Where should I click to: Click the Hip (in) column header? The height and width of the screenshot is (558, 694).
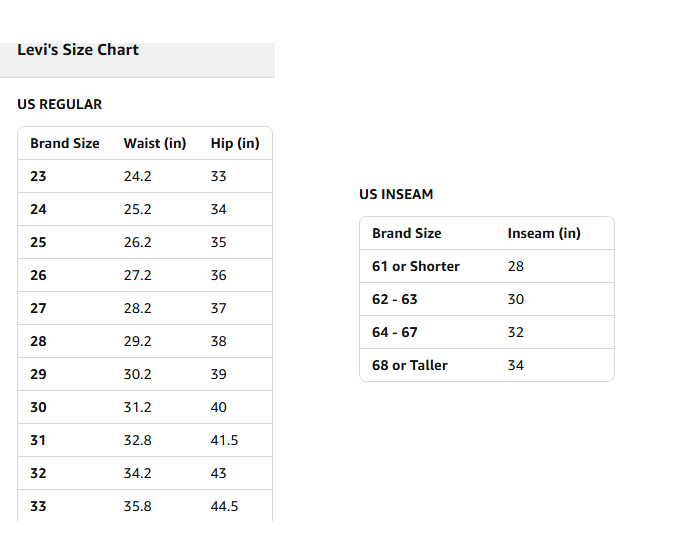235,143
